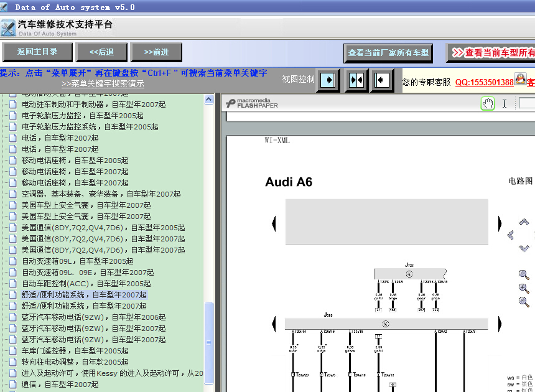Image resolution: width=535 pixels, height=392 pixels.
Task: Click the zoom-in magnifier icon in diagram
Action: (524, 288)
